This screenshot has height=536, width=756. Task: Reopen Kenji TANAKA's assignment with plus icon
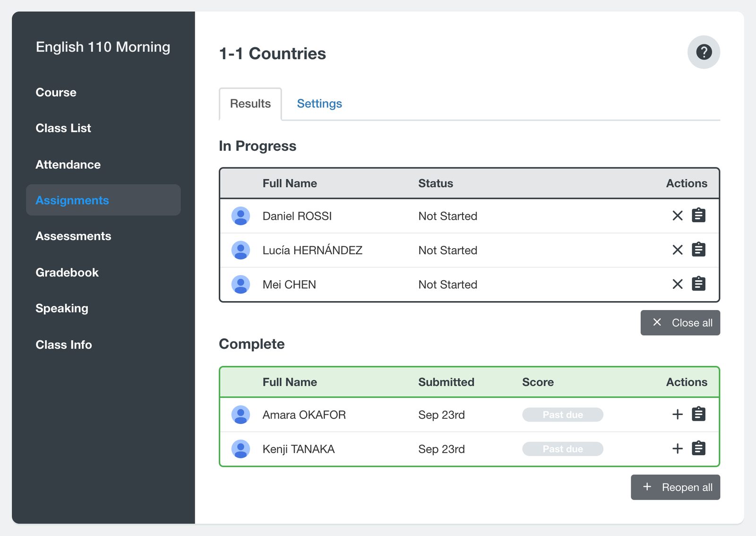(x=678, y=449)
